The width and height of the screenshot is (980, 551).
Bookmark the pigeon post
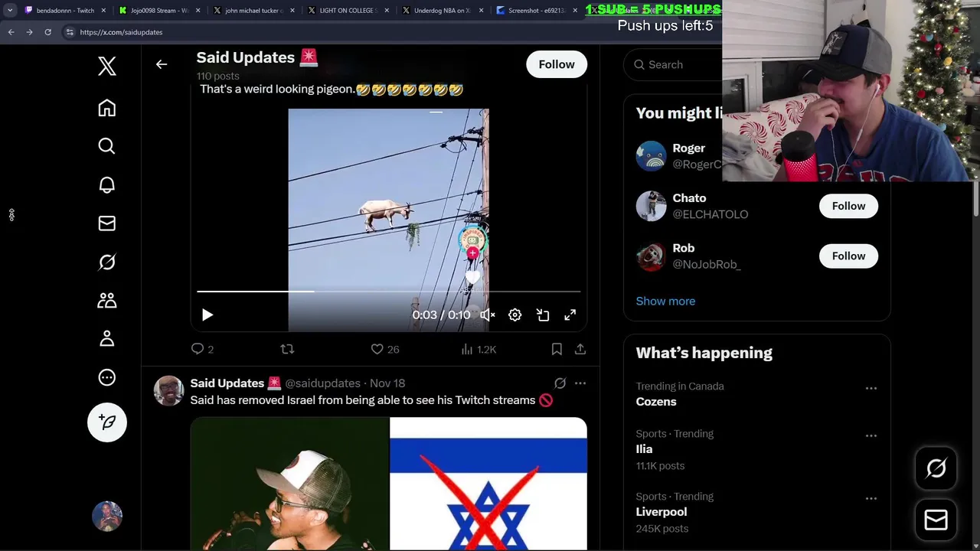point(557,349)
